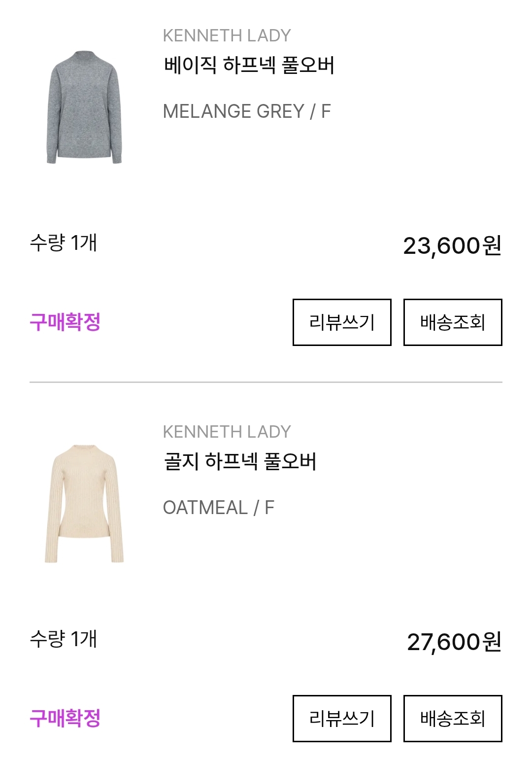Screen dimensions: 532x760
Task: Click the 27,600원 price
Action: click(454, 642)
